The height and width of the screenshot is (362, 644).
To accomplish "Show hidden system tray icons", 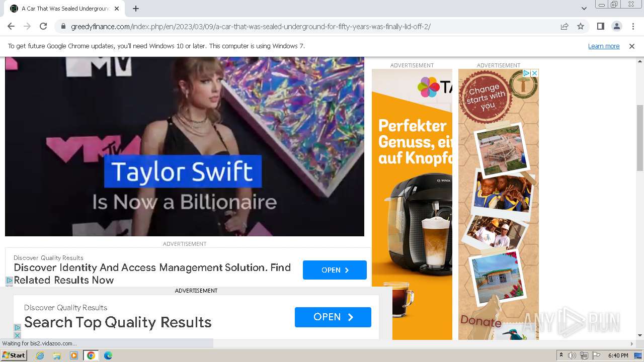I will pyautogui.click(x=561, y=355).
